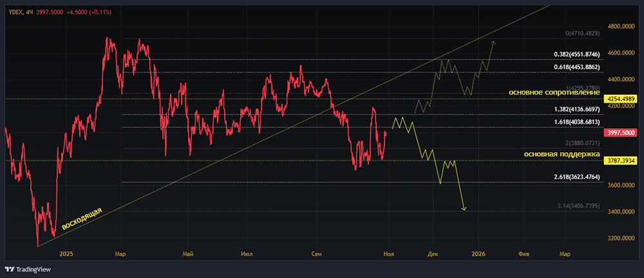Click Fibonacci level 1.618(4038.6813) label
The image size is (644, 278).
click(577, 122)
